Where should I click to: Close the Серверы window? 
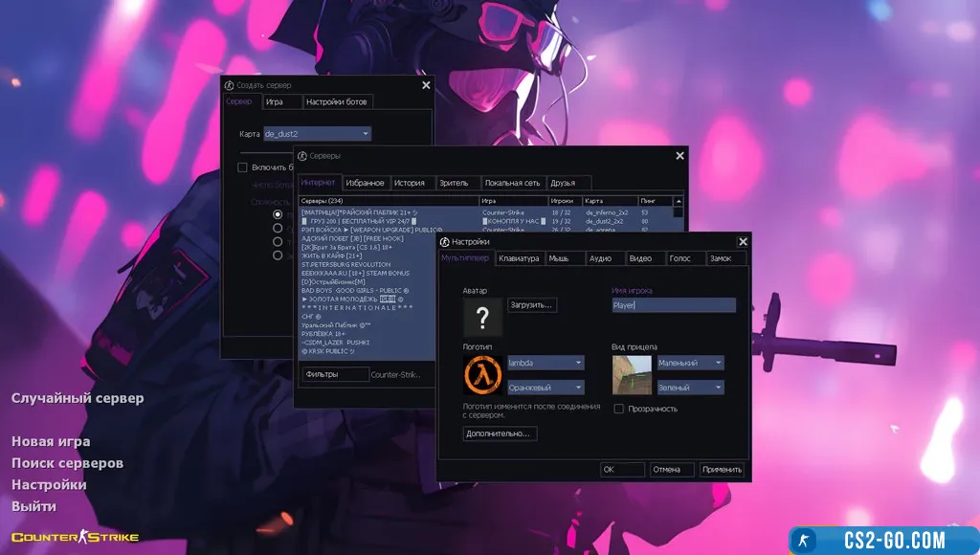coord(679,155)
